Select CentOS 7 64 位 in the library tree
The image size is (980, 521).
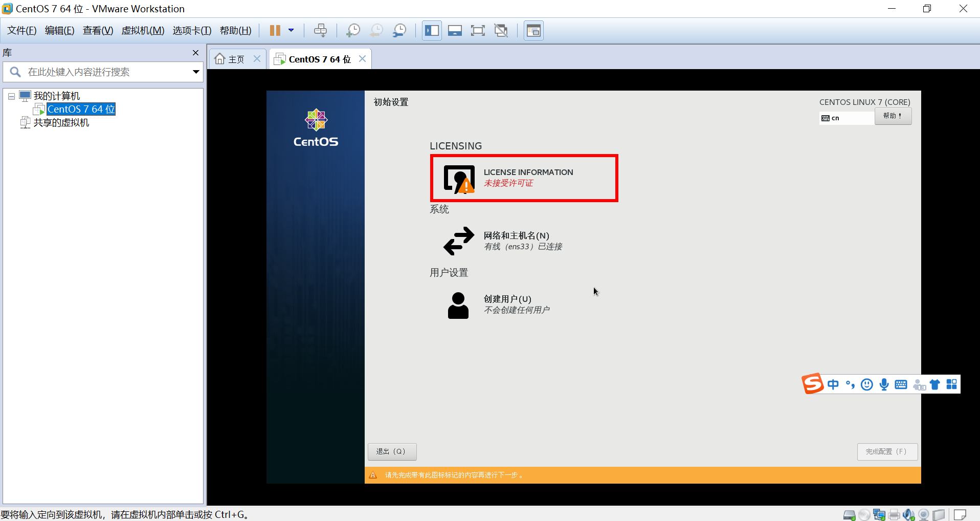coord(81,109)
